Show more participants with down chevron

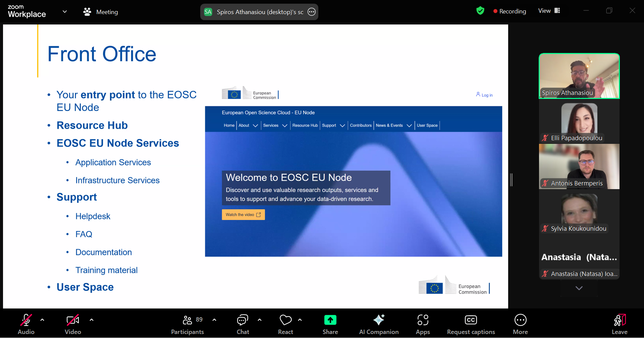[579, 288]
